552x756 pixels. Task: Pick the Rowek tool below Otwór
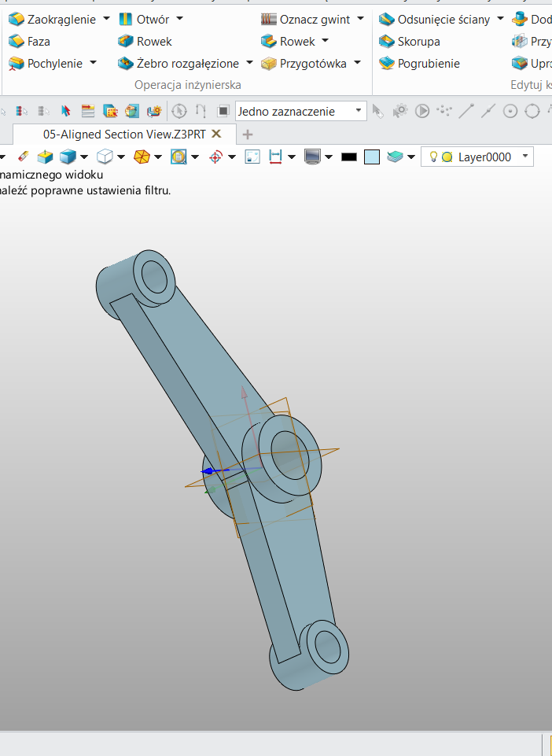tap(145, 41)
